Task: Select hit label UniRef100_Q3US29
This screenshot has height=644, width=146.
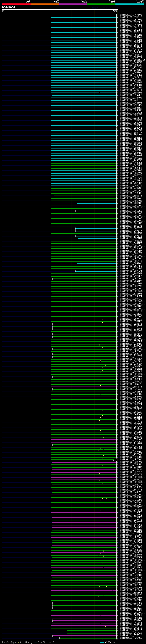Action: tap(131, 314)
